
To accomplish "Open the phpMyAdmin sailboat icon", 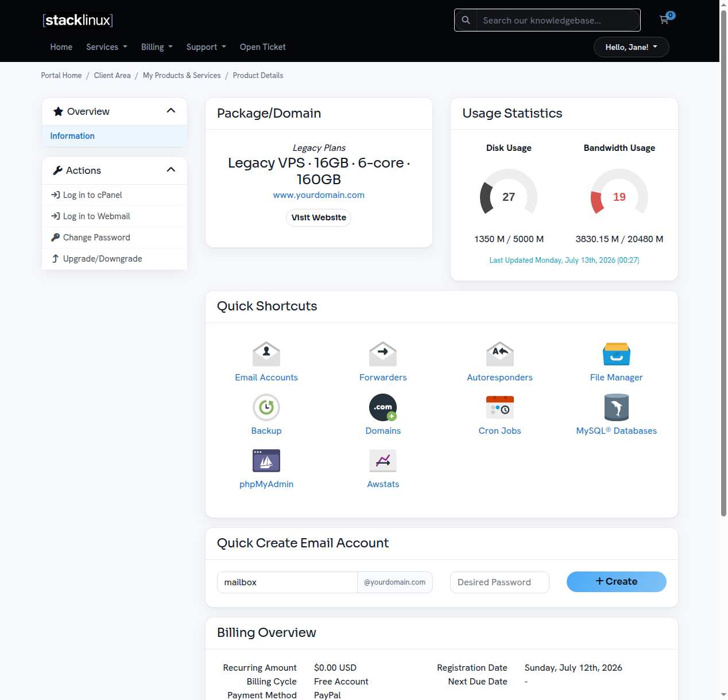I will pyautogui.click(x=266, y=461).
